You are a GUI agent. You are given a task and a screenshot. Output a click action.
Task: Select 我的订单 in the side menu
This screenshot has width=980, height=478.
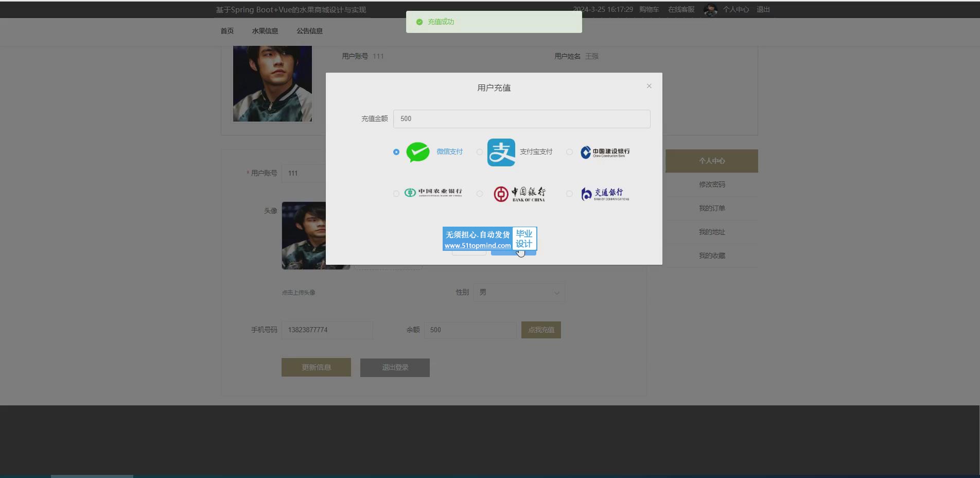pos(712,208)
